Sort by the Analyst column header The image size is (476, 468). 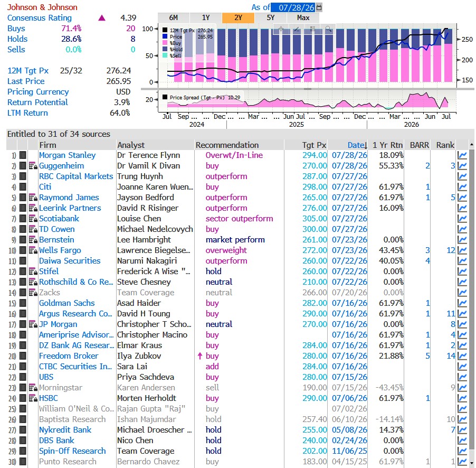tap(131, 145)
